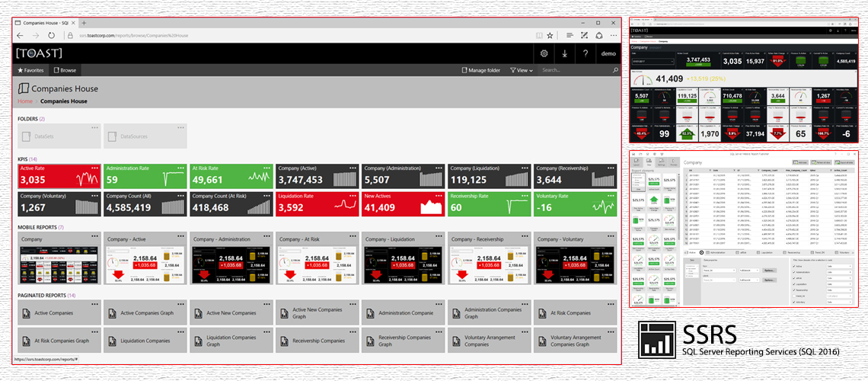The image size is (868, 381).
Task: Select the Companies House browser tab
Action: (x=46, y=23)
